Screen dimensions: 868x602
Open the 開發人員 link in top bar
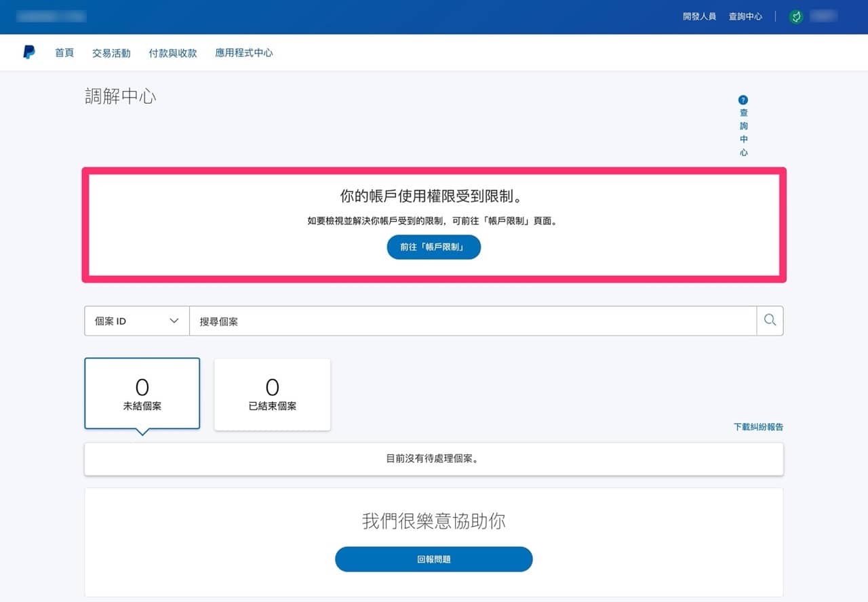[x=699, y=16]
